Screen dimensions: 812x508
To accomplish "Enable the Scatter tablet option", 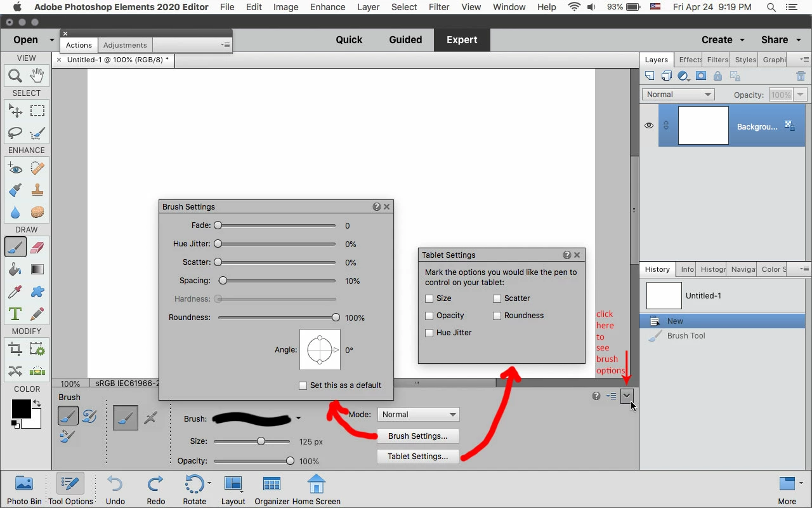I will (497, 298).
